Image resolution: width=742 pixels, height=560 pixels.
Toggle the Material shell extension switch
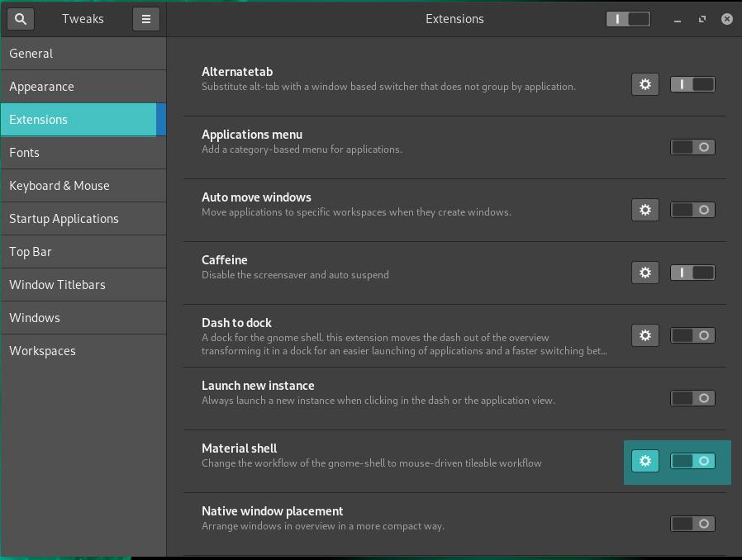[x=692, y=461]
